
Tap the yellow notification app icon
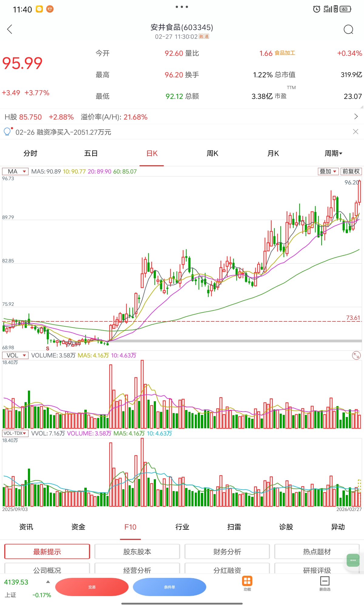coord(39,9)
